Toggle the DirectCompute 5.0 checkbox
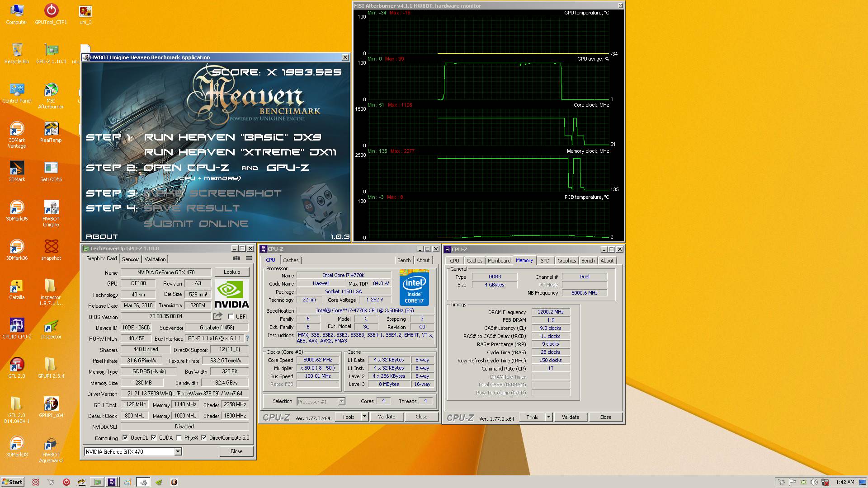The height and width of the screenshot is (488, 868). pyautogui.click(x=204, y=438)
